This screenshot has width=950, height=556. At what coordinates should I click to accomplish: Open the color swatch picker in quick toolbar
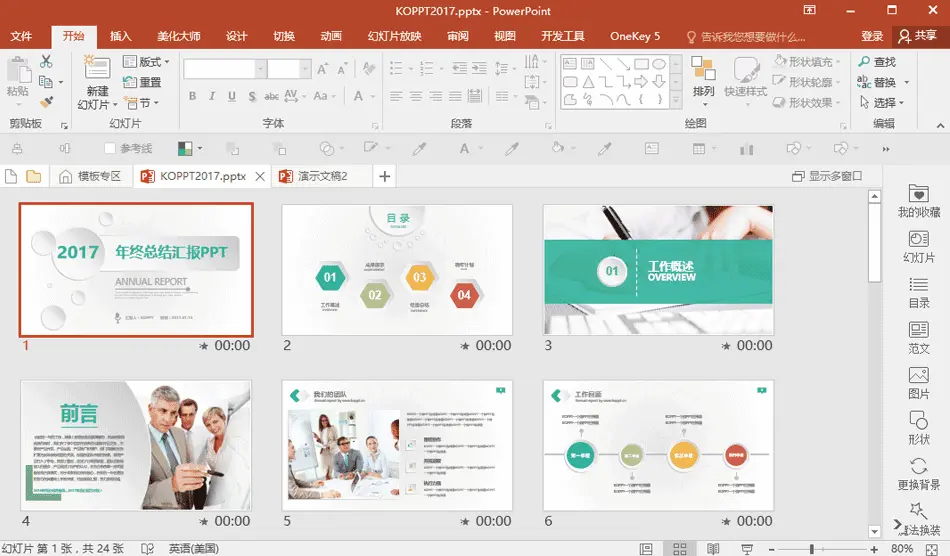(185, 148)
